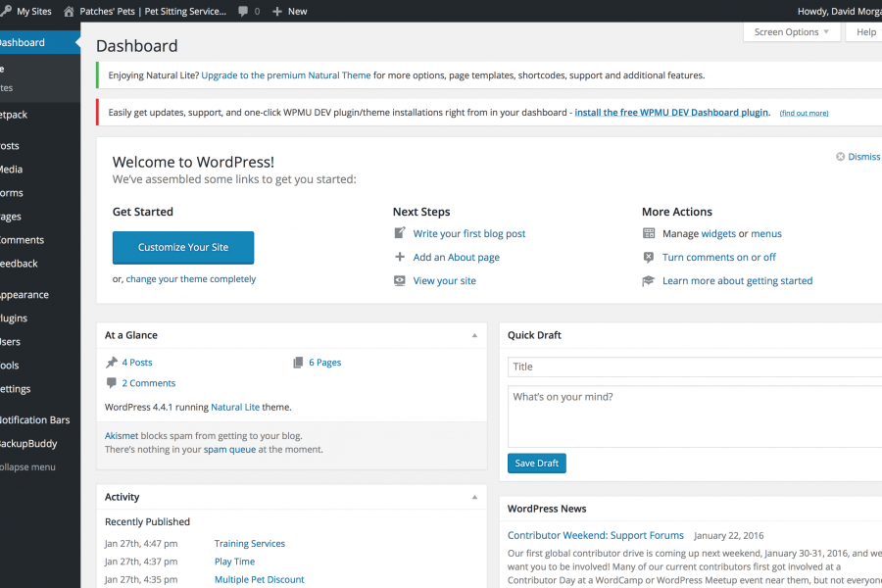Click the find out more link
The width and height of the screenshot is (882, 588).
pyautogui.click(x=804, y=113)
